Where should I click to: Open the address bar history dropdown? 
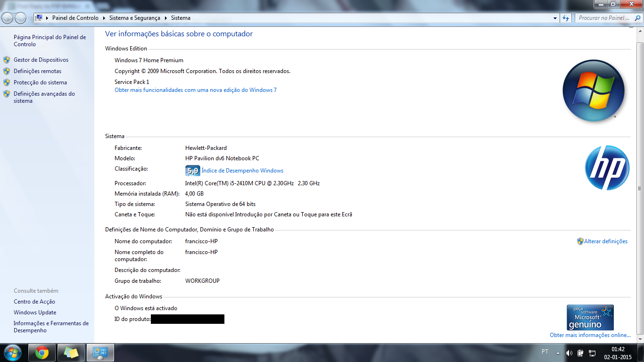[555, 18]
